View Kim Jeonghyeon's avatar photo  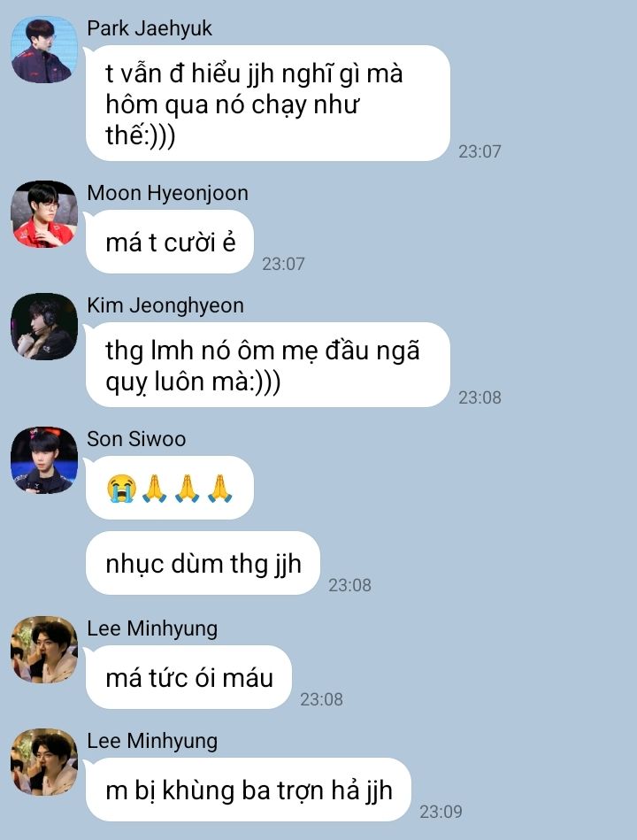pos(44,327)
